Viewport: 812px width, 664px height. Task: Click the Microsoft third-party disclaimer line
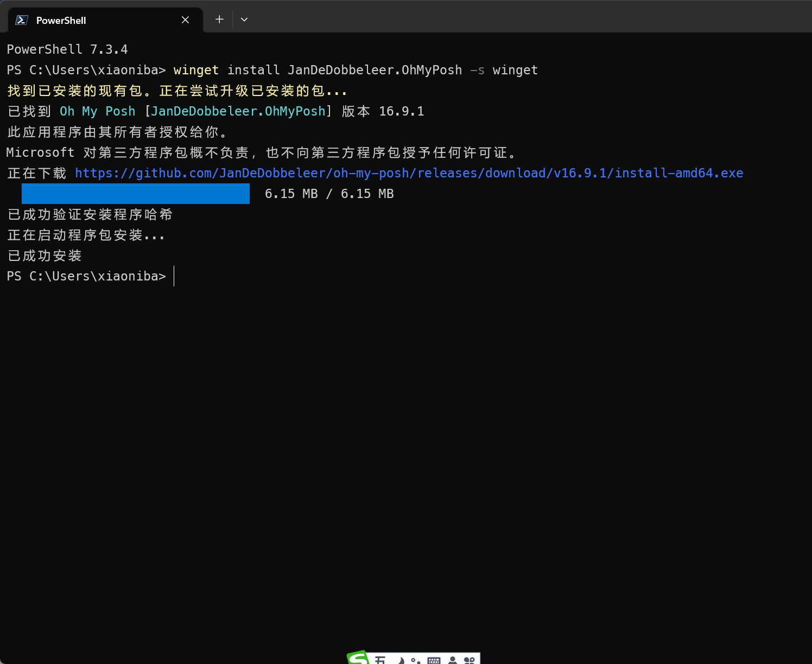pos(261,152)
